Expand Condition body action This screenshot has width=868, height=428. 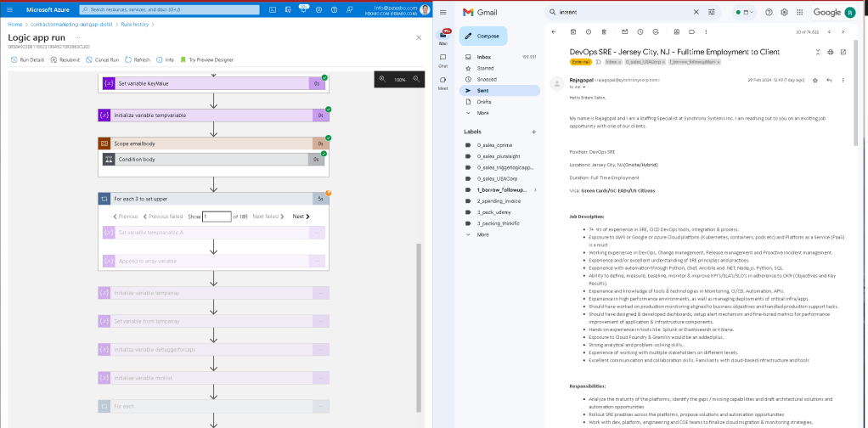pyautogui.click(x=213, y=160)
